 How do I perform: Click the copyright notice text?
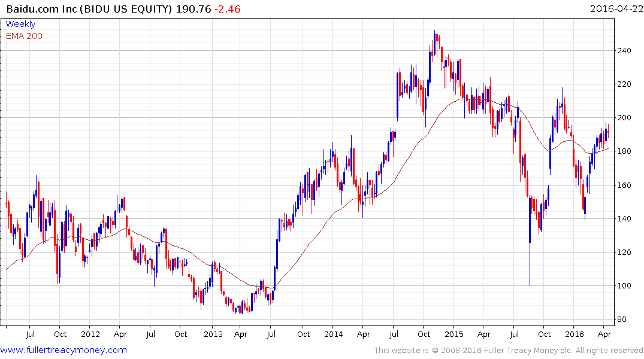click(509, 351)
